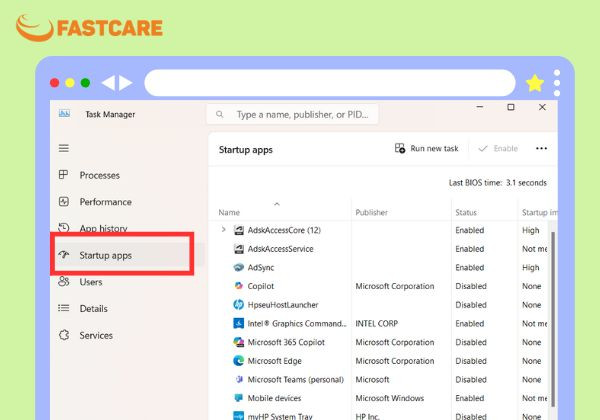This screenshot has width=600, height=420.
Task: Click the Intel Graphics Command icon
Action: (x=239, y=323)
